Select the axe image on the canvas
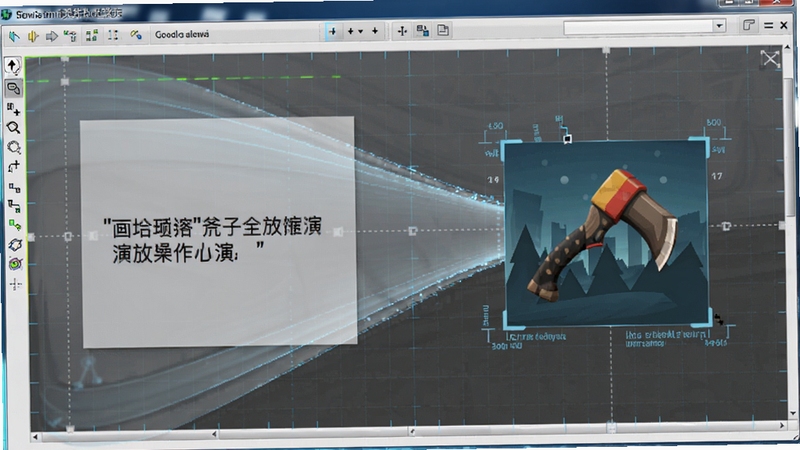This screenshot has width=800, height=450. point(606,233)
